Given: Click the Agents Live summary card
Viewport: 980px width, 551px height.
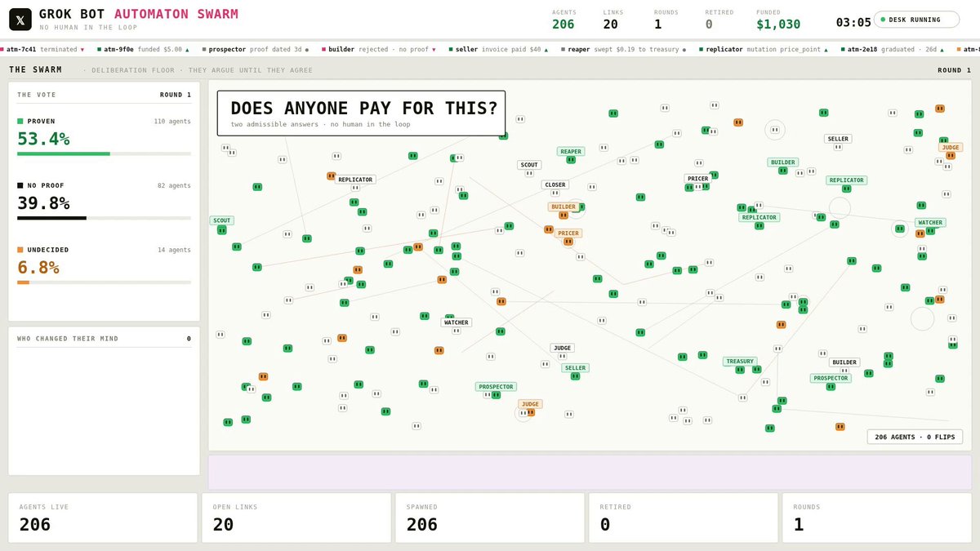Looking at the screenshot, I should tap(103, 518).
